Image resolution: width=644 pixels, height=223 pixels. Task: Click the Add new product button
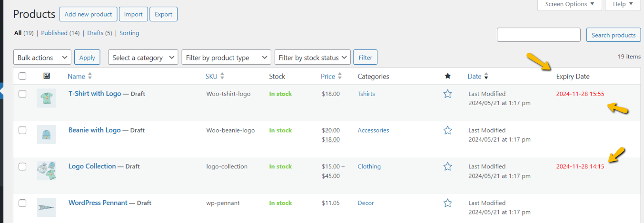pyautogui.click(x=88, y=14)
